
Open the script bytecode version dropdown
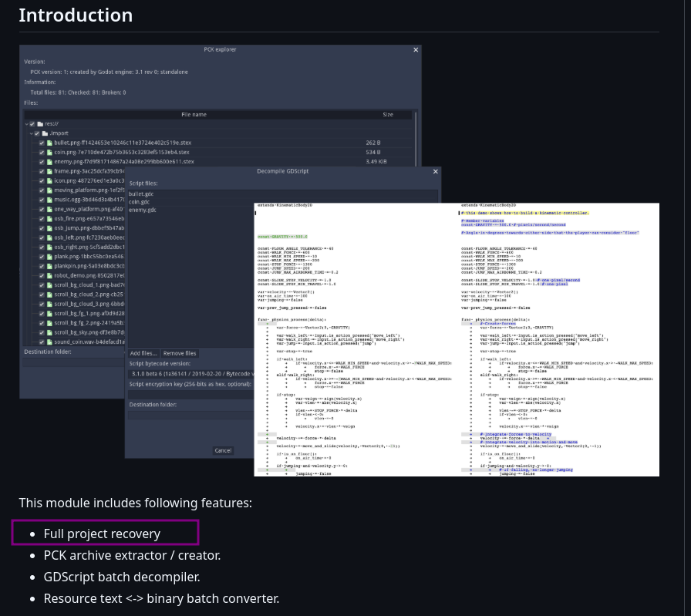coord(191,374)
